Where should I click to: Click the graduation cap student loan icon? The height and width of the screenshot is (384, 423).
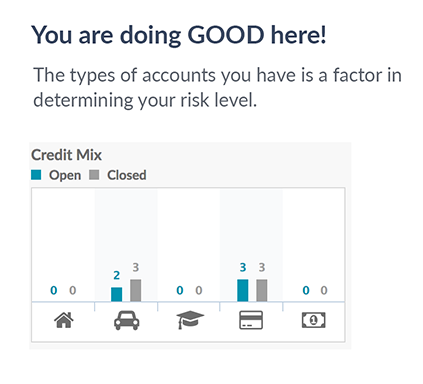point(190,320)
